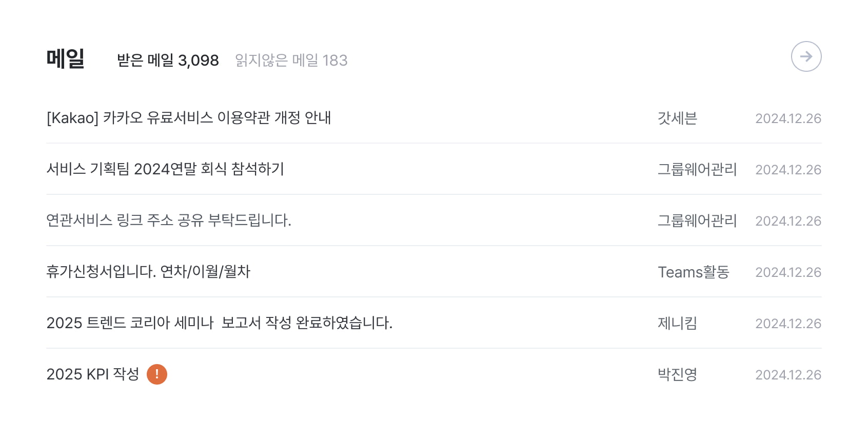Click the date on the Kakao mail row
This screenshot has height=441, width=868.
[x=788, y=118]
